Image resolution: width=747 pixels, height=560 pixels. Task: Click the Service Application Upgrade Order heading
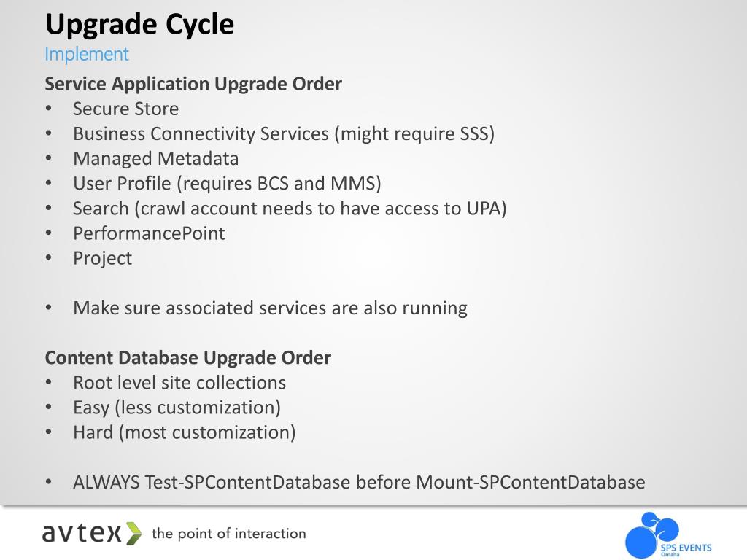193,84
